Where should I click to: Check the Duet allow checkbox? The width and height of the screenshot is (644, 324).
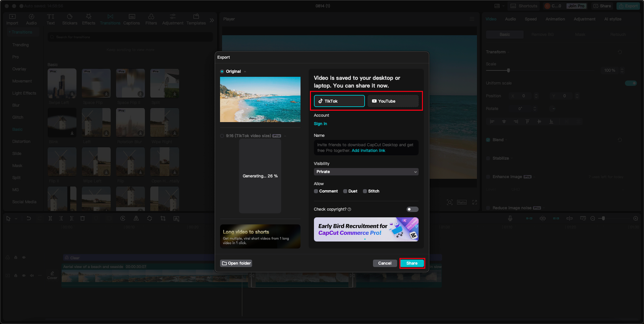[345, 191]
